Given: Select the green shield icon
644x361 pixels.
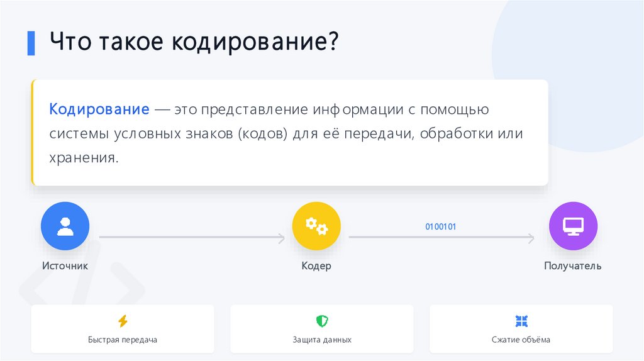Looking at the screenshot, I should (x=322, y=321).
